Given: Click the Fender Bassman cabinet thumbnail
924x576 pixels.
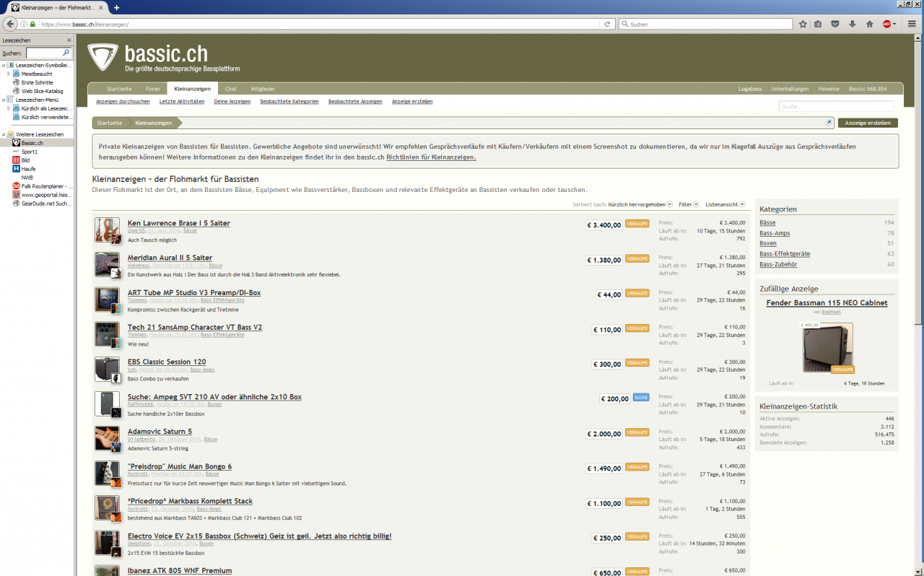Looking at the screenshot, I should (x=827, y=347).
